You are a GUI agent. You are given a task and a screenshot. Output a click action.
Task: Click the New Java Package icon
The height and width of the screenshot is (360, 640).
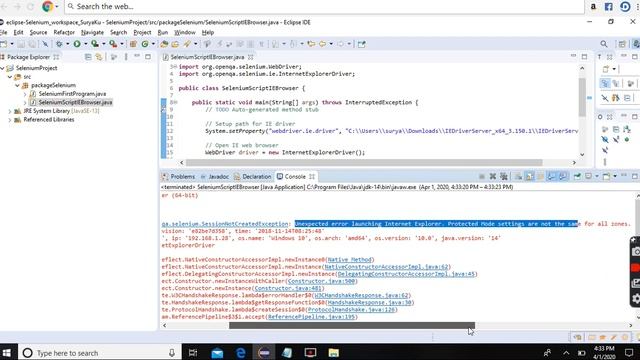[x=133, y=44]
